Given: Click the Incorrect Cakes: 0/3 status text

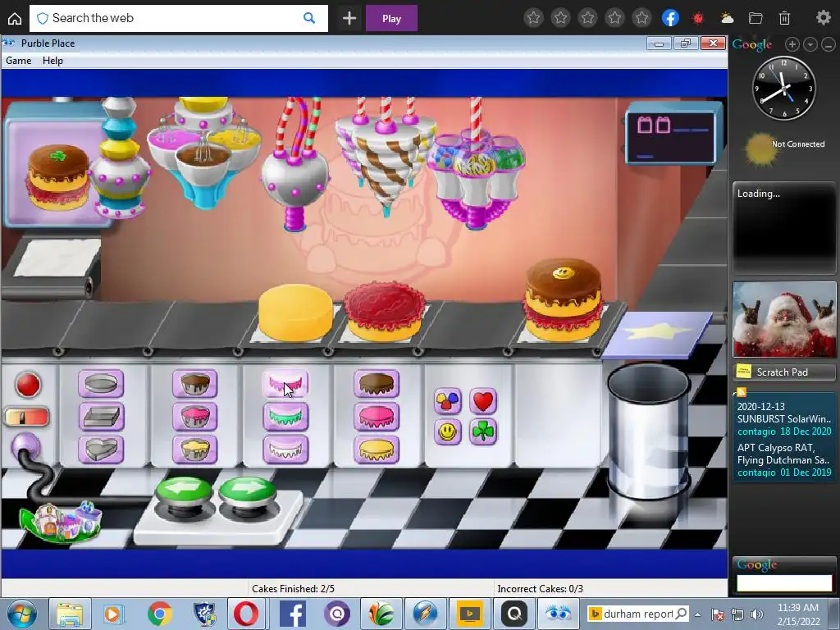Looking at the screenshot, I should click(540, 589).
